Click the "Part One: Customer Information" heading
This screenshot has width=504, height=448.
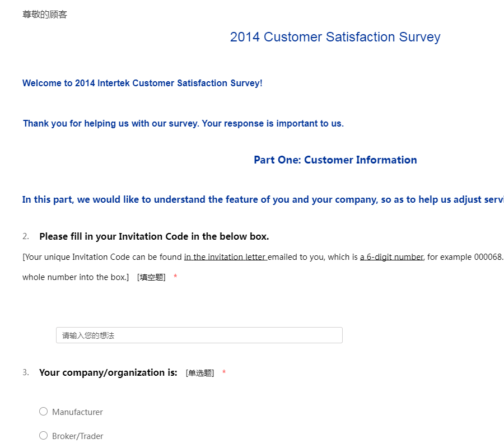point(335,160)
